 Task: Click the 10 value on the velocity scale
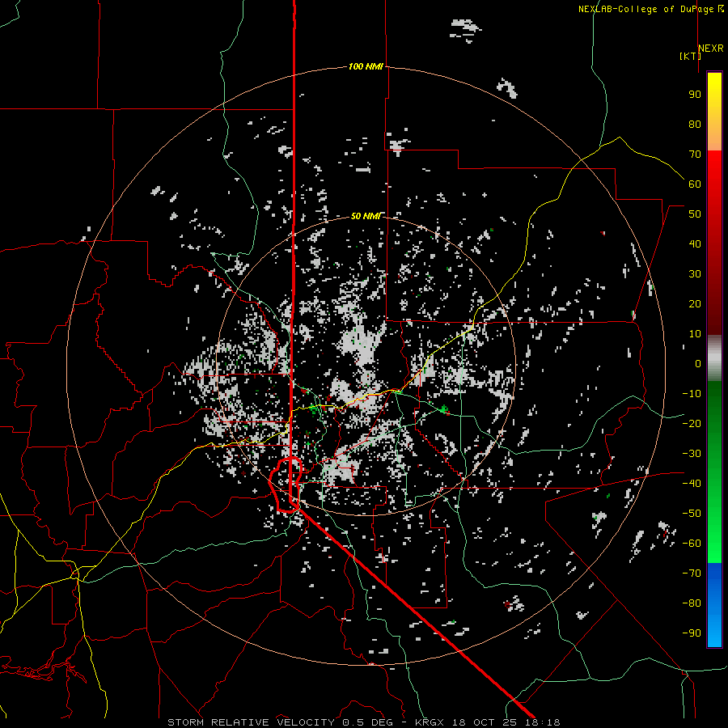point(695,334)
